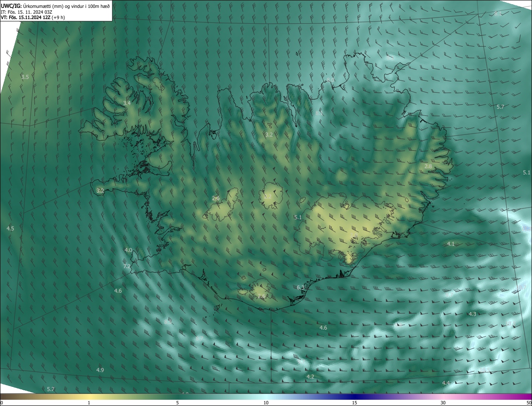The image size is (532, 406).
Task: Click the 3.2 value on the Snæfellsnes peninsula
Action: click(100, 191)
